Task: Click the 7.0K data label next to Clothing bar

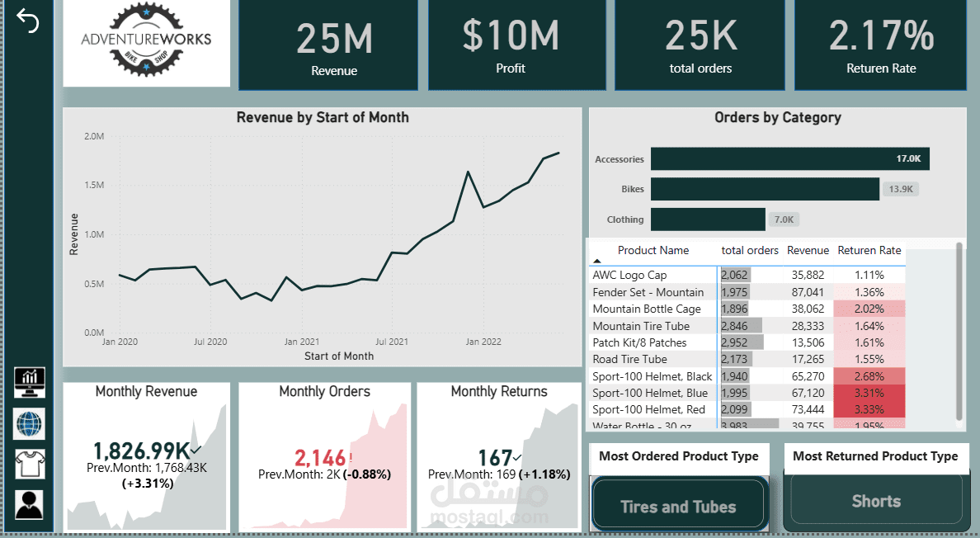Action: pyautogui.click(x=784, y=219)
